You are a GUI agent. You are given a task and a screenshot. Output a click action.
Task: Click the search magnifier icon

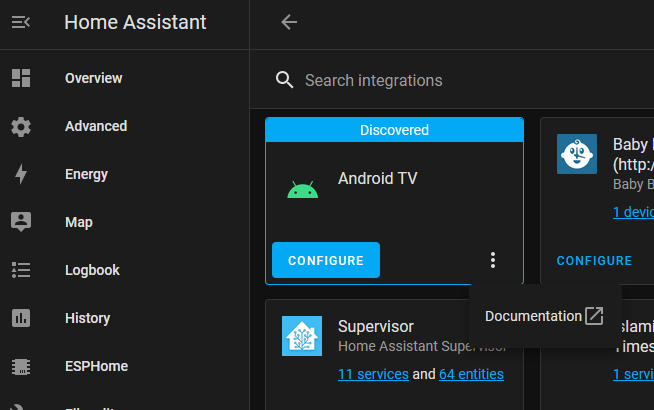(x=284, y=80)
